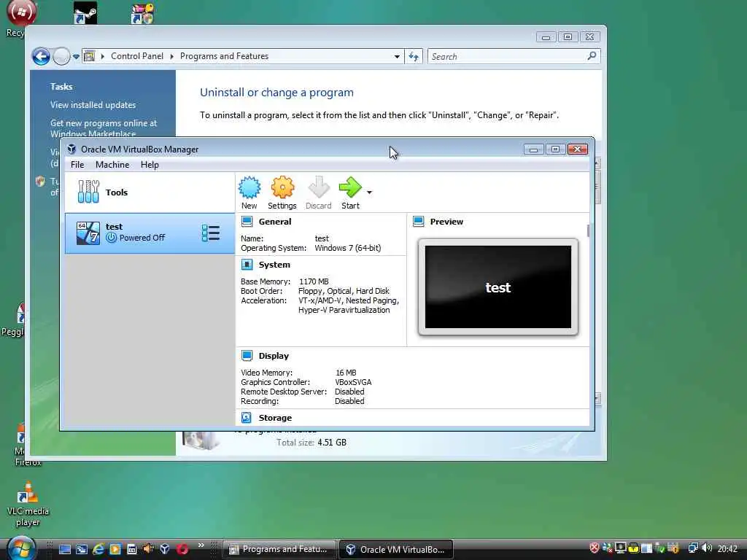Click the yellow padlock tray icon
747x560 pixels.
(634, 548)
